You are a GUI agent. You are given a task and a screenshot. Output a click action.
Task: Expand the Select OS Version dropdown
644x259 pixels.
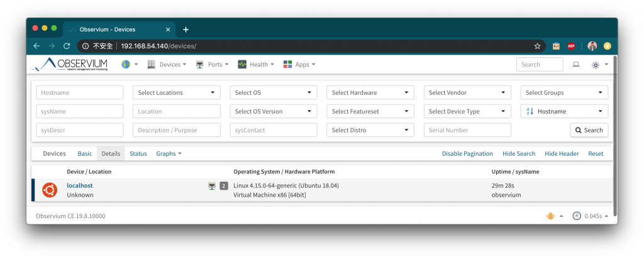(274, 111)
